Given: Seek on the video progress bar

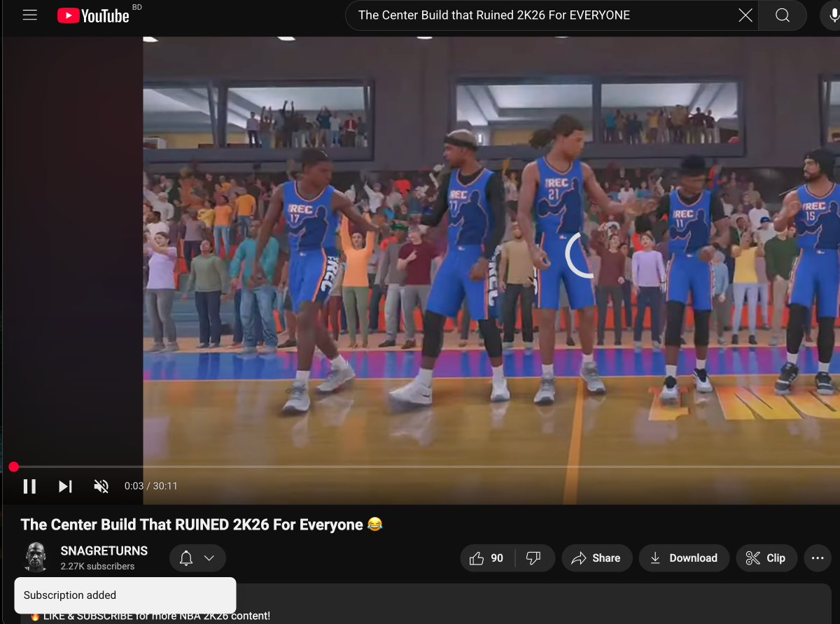Looking at the screenshot, I should point(420,467).
